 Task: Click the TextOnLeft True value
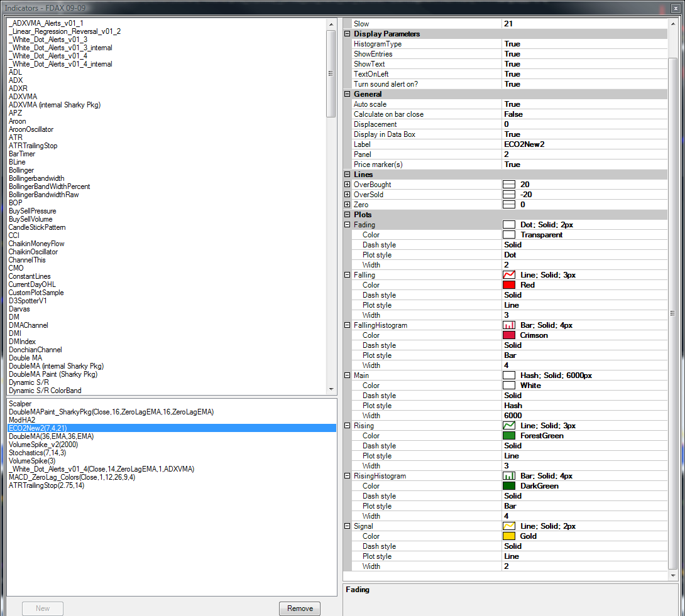[584, 73]
